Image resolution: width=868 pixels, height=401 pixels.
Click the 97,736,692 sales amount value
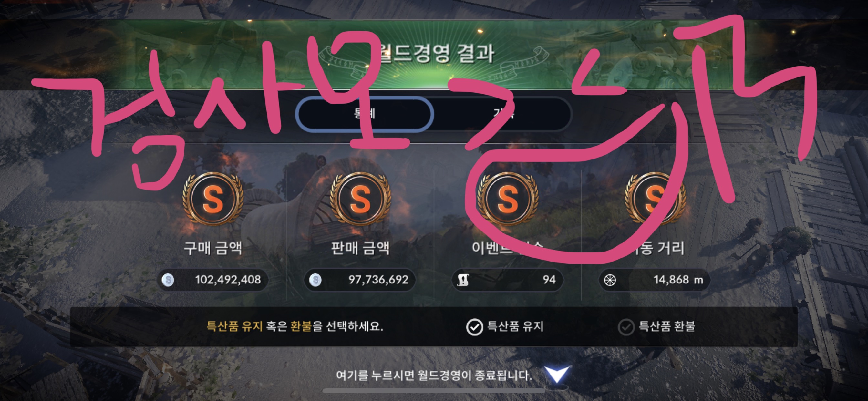tap(378, 280)
